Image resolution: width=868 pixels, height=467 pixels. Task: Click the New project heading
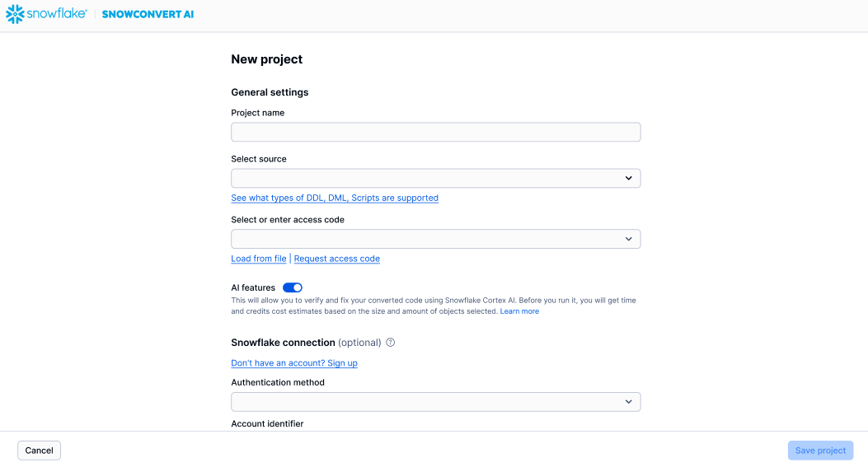pyautogui.click(x=267, y=59)
